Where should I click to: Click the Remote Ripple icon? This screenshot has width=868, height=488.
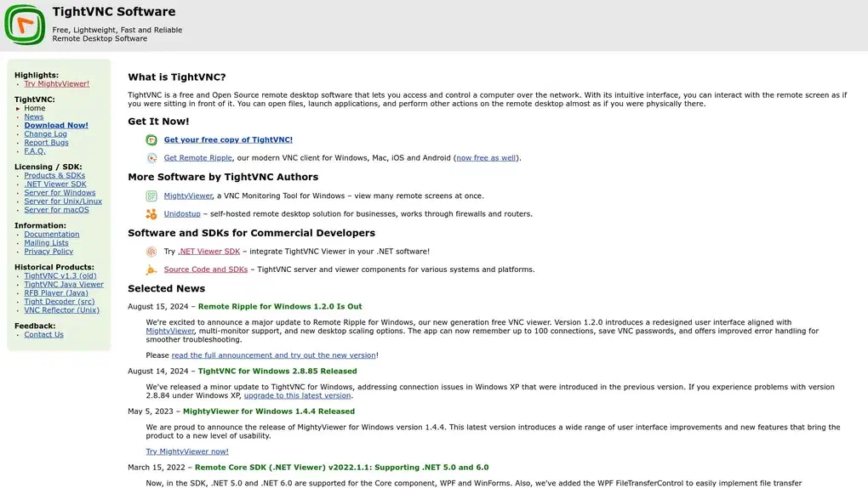tap(151, 158)
